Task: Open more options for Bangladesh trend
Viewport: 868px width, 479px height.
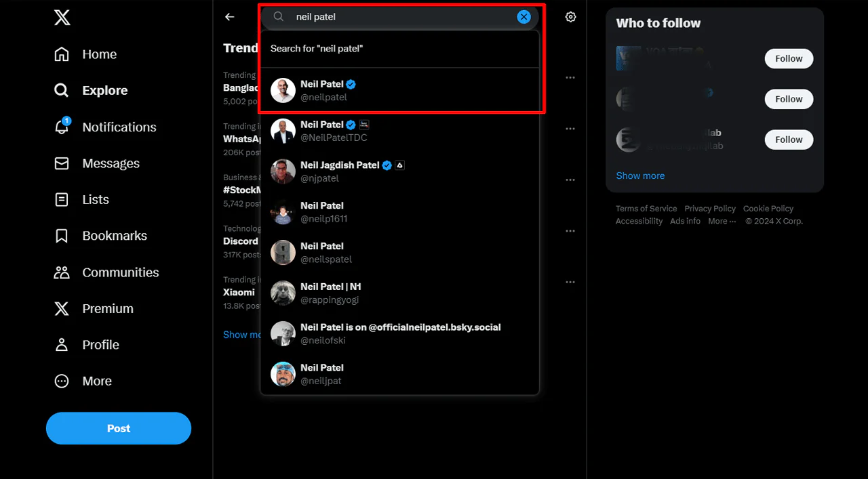Action: pos(570,77)
